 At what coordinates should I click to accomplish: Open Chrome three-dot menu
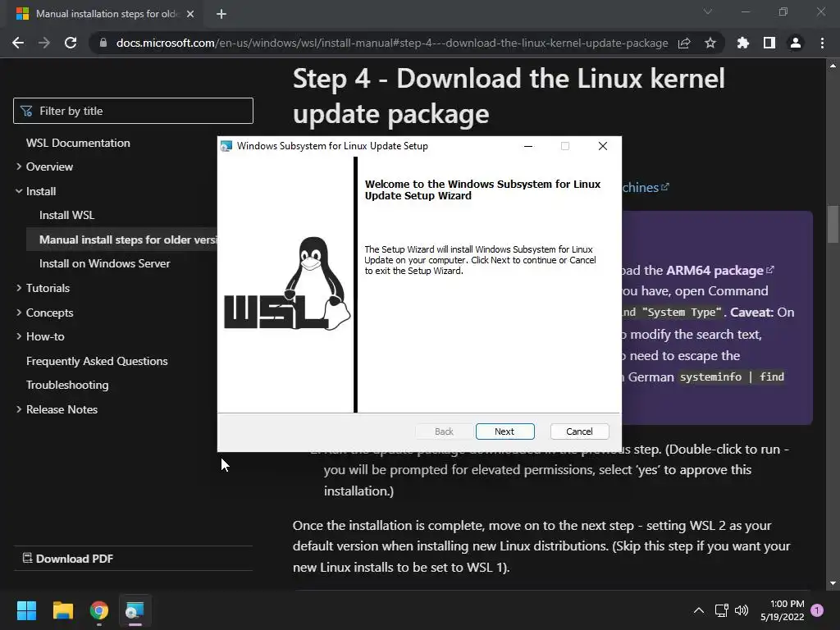tap(822, 43)
